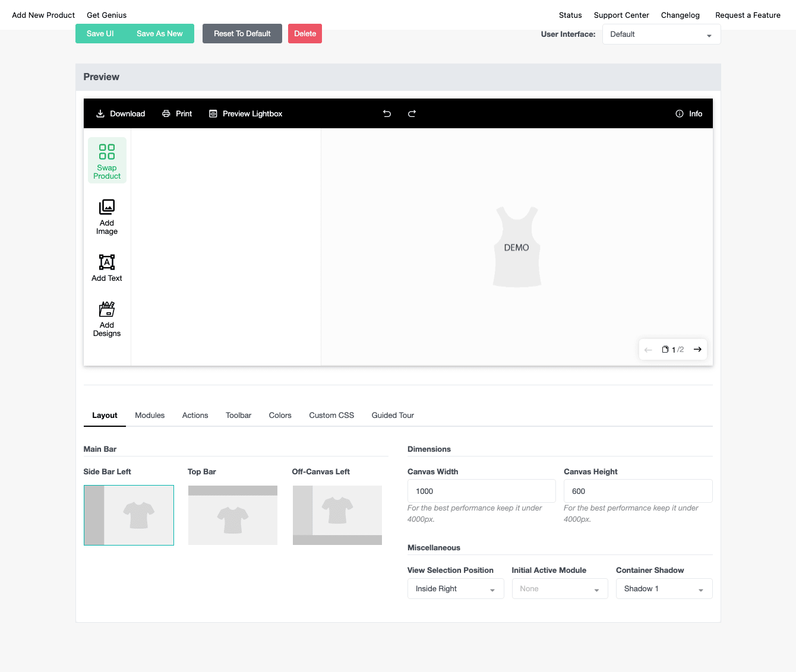Click the red Delete button
The height and width of the screenshot is (672, 796).
point(305,34)
